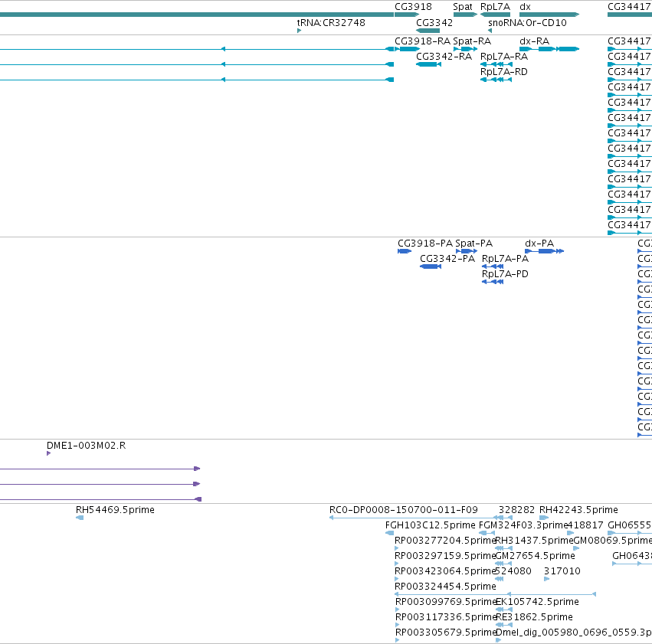Screen dimensions: 652x644
Task: Select the 524080 EST label
Action: [513, 571]
